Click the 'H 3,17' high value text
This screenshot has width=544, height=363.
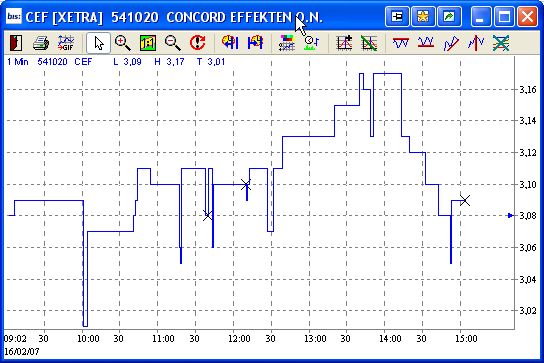(x=169, y=62)
